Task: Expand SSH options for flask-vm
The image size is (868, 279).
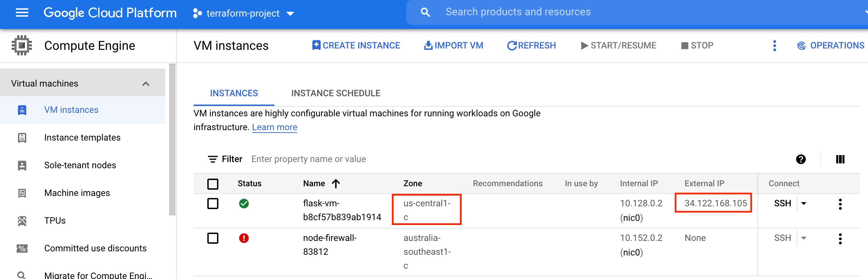Action: (804, 204)
